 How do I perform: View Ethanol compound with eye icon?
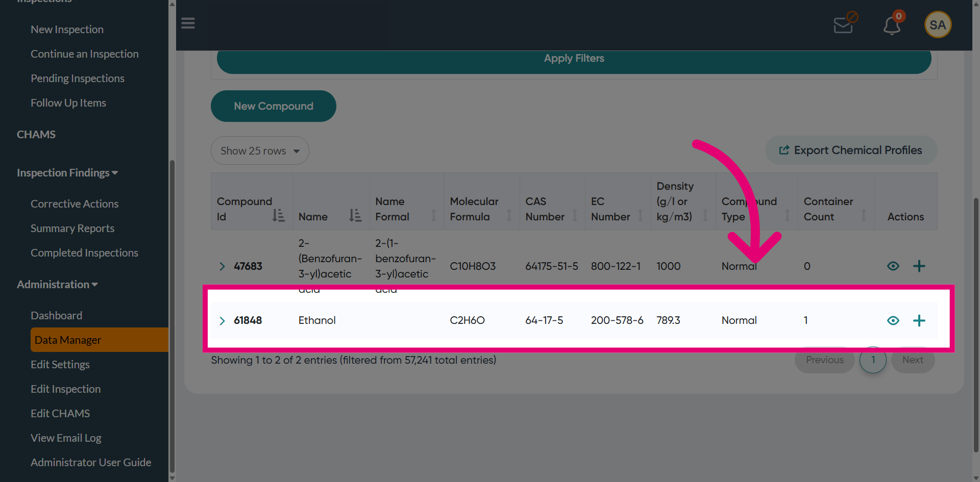pos(893,320)
